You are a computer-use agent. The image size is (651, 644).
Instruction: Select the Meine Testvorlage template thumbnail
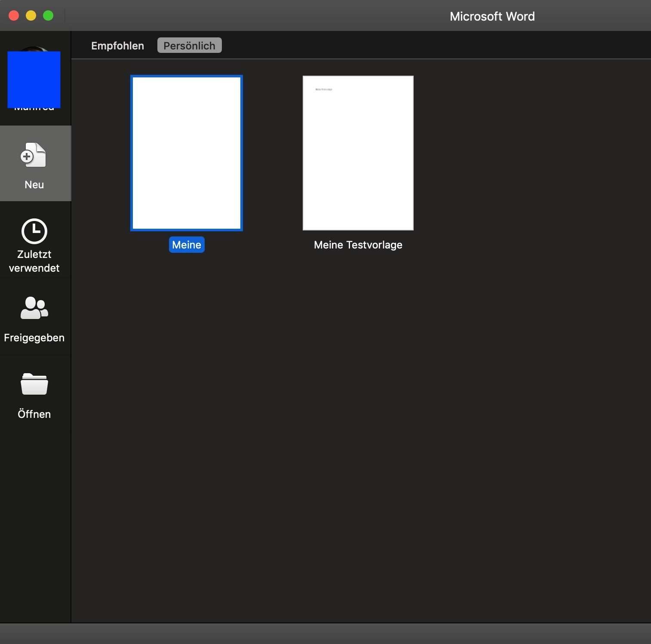358,153
